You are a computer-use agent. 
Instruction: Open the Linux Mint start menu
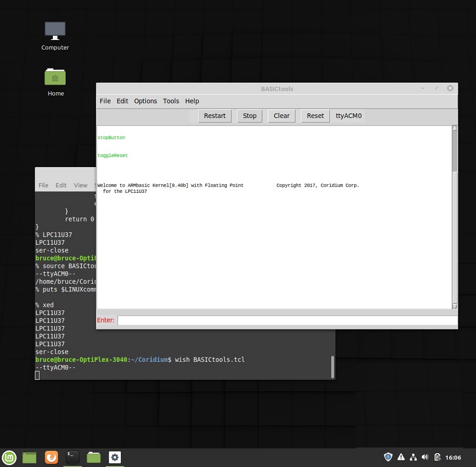(x=9, y=457)
